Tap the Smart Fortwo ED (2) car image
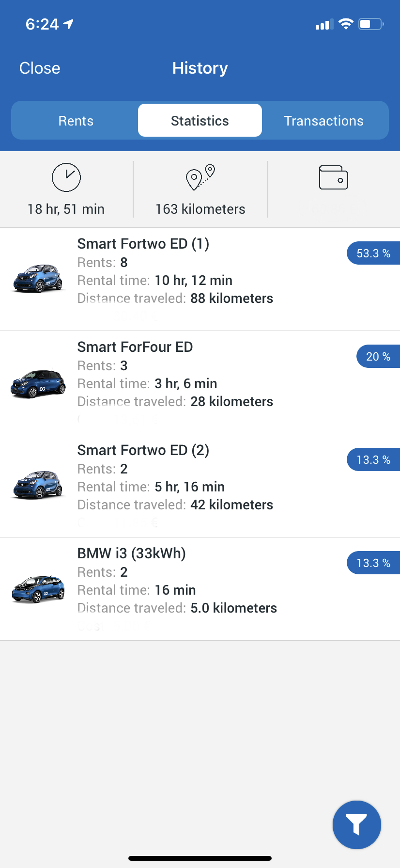The width and height of the screenshot is (400, 868). (38, 485)
